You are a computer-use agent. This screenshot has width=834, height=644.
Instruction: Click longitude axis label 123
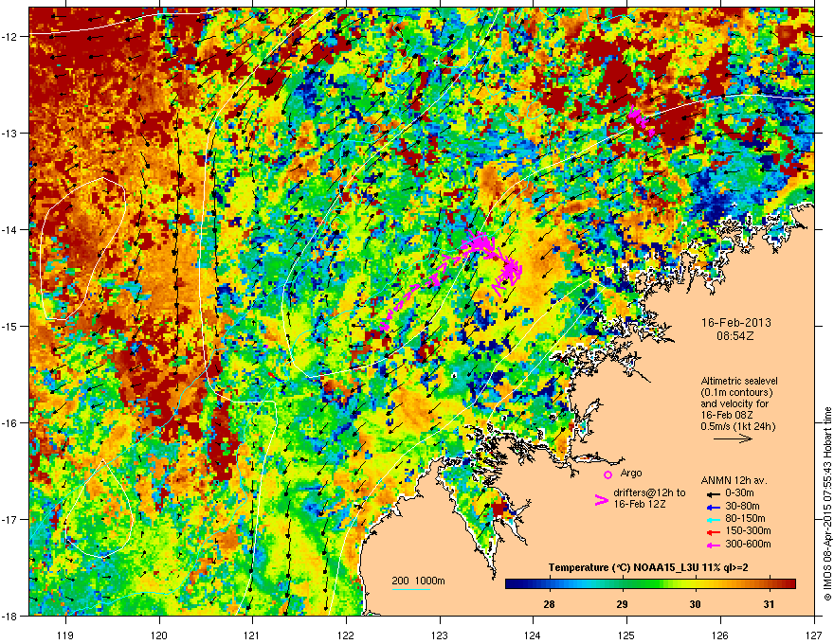click(x=440, y=635)
